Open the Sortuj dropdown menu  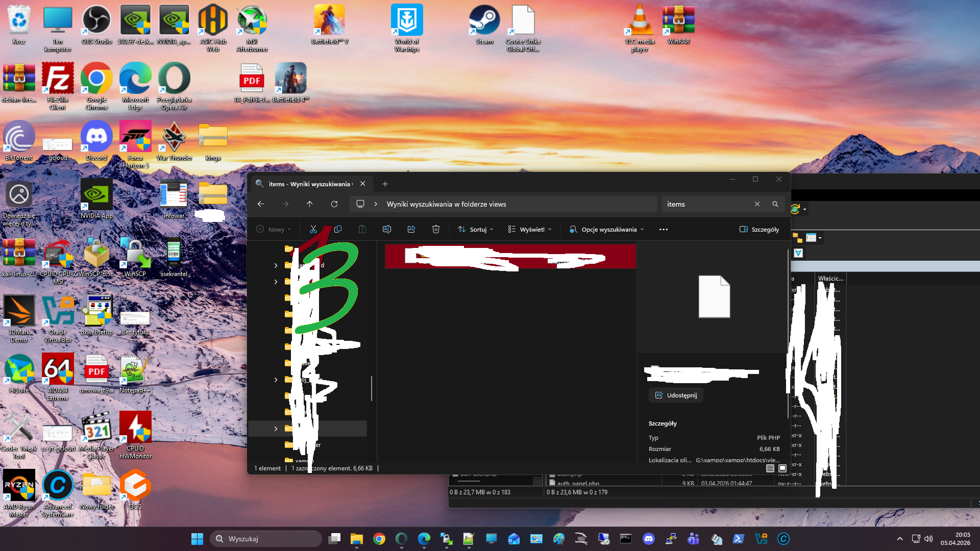tap(476, 230)
